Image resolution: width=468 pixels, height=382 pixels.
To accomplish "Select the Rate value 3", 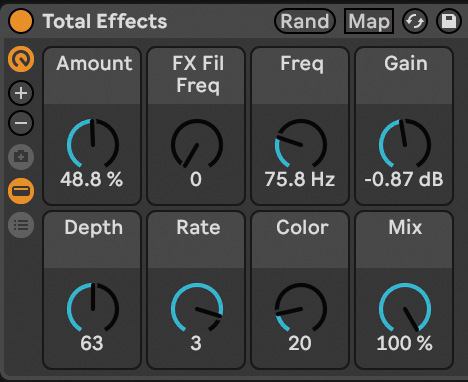I will click(x=196, y=343).
